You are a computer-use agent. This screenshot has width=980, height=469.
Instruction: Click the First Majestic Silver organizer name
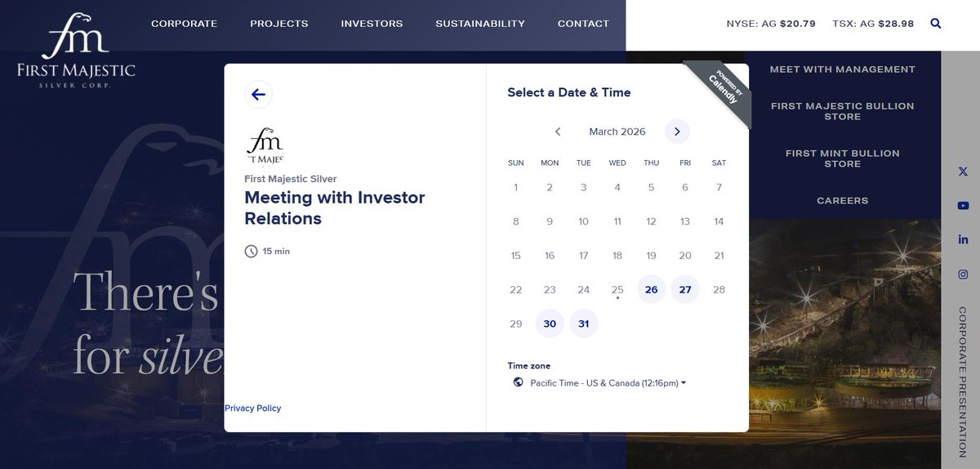[291, 178]
